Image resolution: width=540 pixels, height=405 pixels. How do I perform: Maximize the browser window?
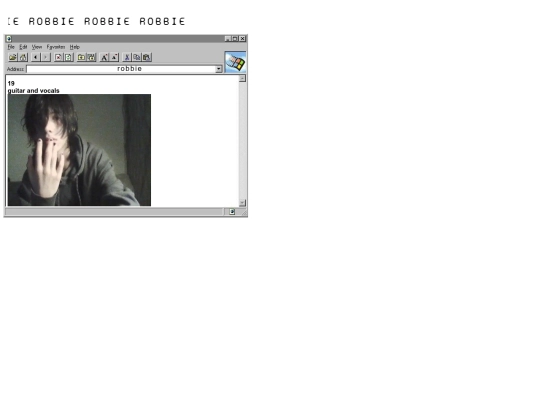pyautogui.click(x=235, y=39)
